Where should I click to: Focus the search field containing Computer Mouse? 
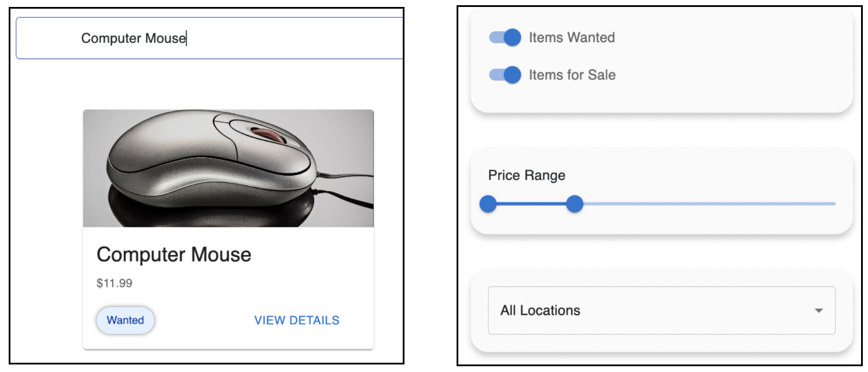[x=209, y=38]
